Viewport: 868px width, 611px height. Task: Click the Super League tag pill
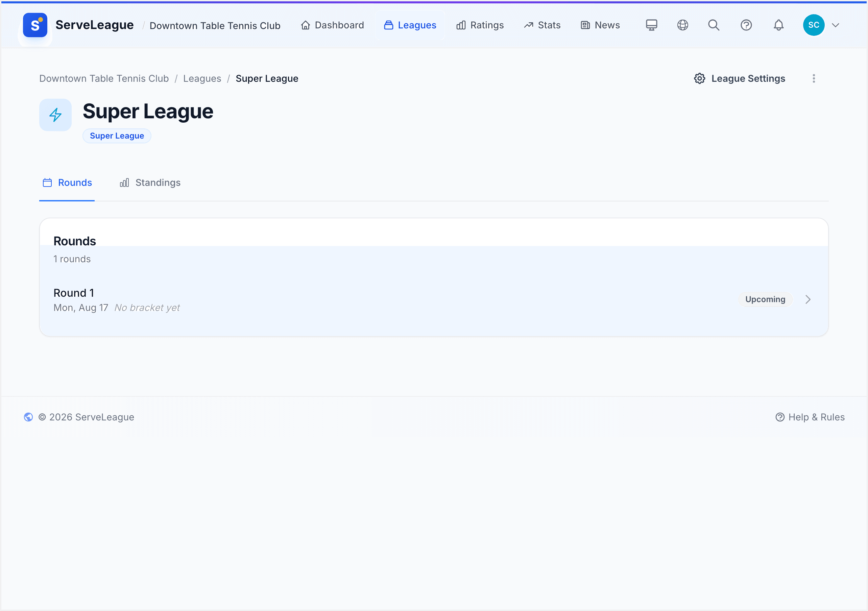117,136
